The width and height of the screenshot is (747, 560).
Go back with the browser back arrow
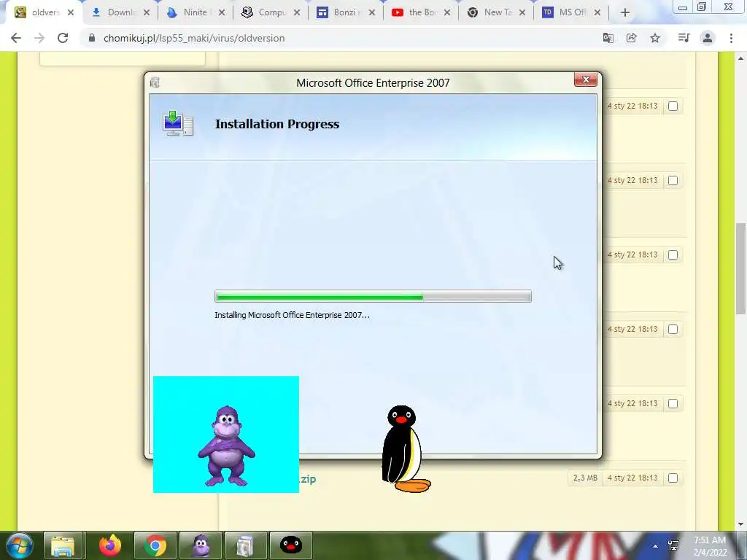coord(16,38)
